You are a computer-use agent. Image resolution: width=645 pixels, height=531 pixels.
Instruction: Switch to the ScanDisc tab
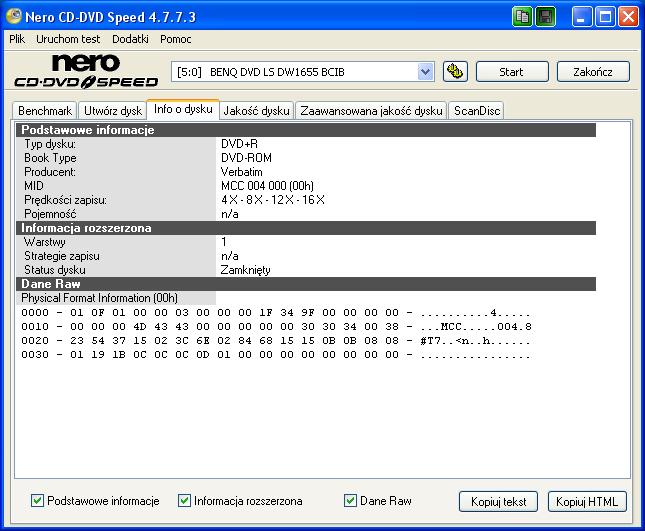(477, 111)
